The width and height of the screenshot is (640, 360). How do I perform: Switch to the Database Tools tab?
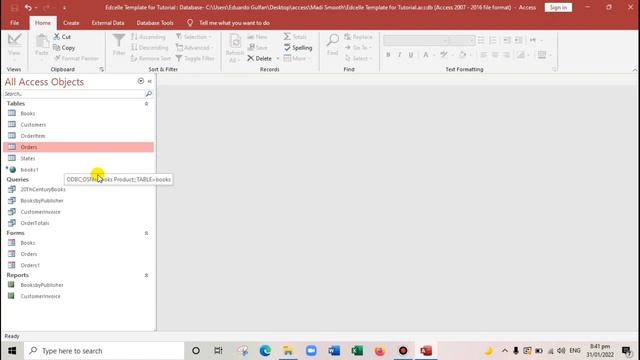click(x=155, y=23)
